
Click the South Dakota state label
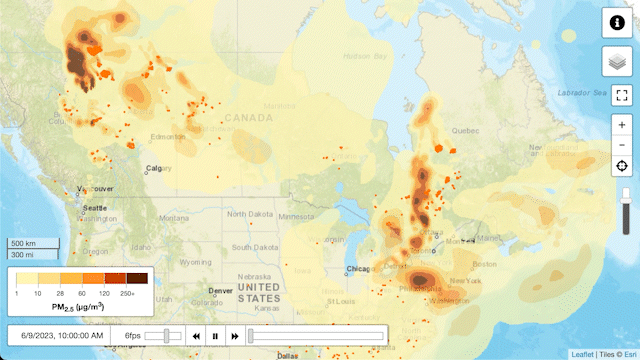255,247
